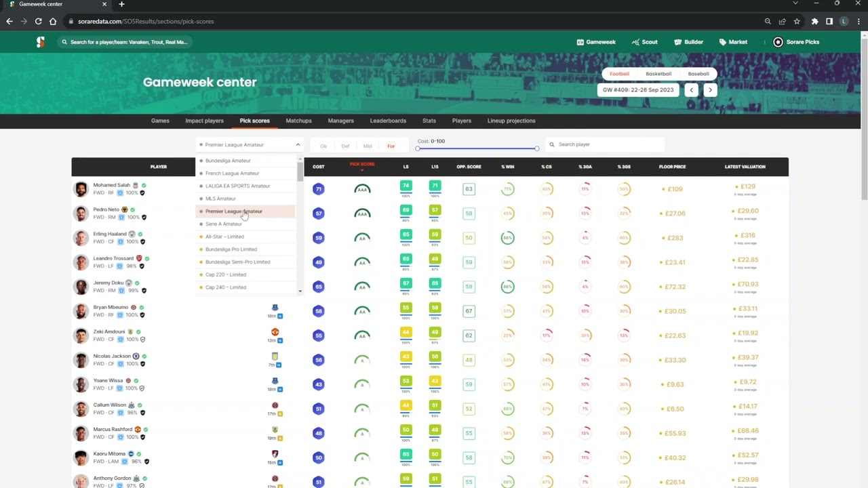This screenshot has width=868, height=488.
Task: Switch to the Baseball sport toggle
Action: pyautogui.click(x=698, y=74)
